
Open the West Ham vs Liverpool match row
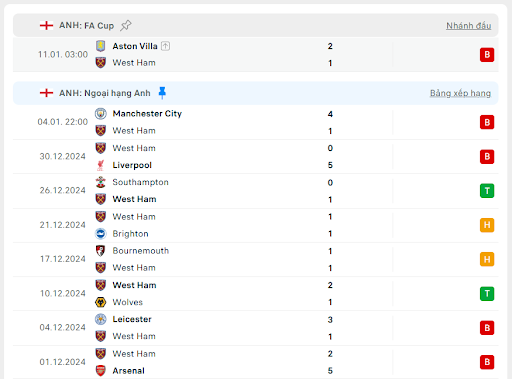(x=256, y=157)
